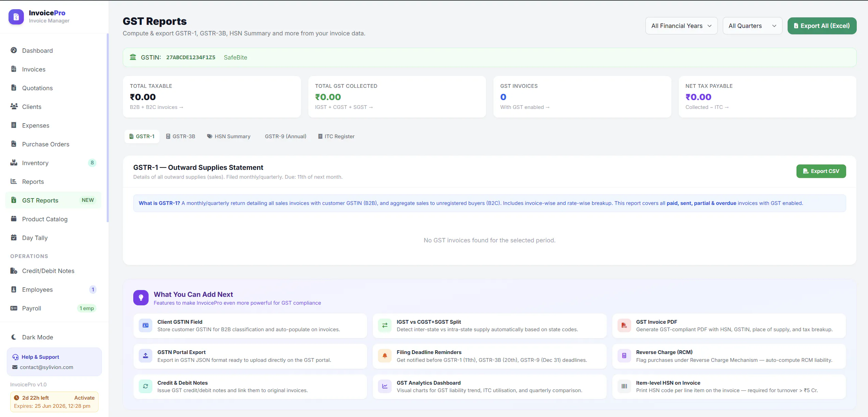Click the Help & Support headset icon
The height and width of the screenshot is (417, 868).
pyautogui.click(x=15, y=357)
